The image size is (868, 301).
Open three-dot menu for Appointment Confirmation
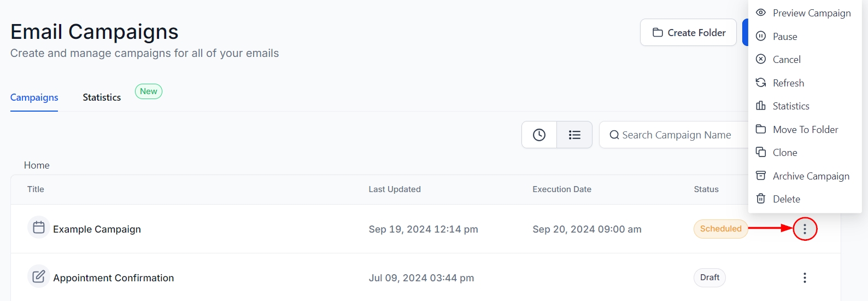(805, 277)
